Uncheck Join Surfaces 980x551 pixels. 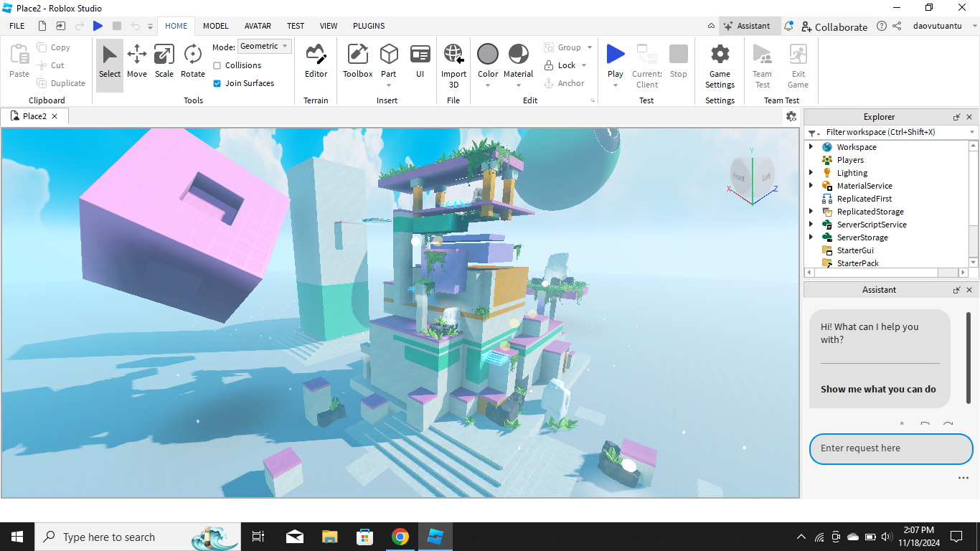[x=217, y=83]
